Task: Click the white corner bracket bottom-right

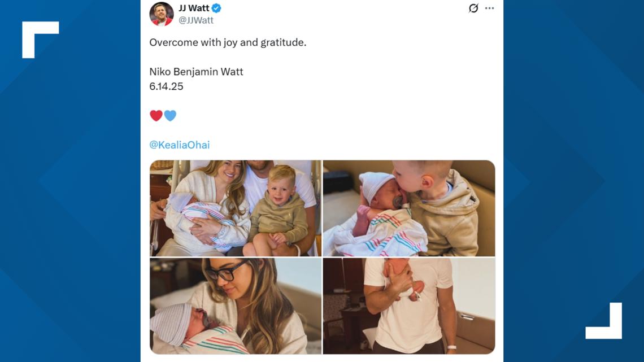Action: point(603,321)
